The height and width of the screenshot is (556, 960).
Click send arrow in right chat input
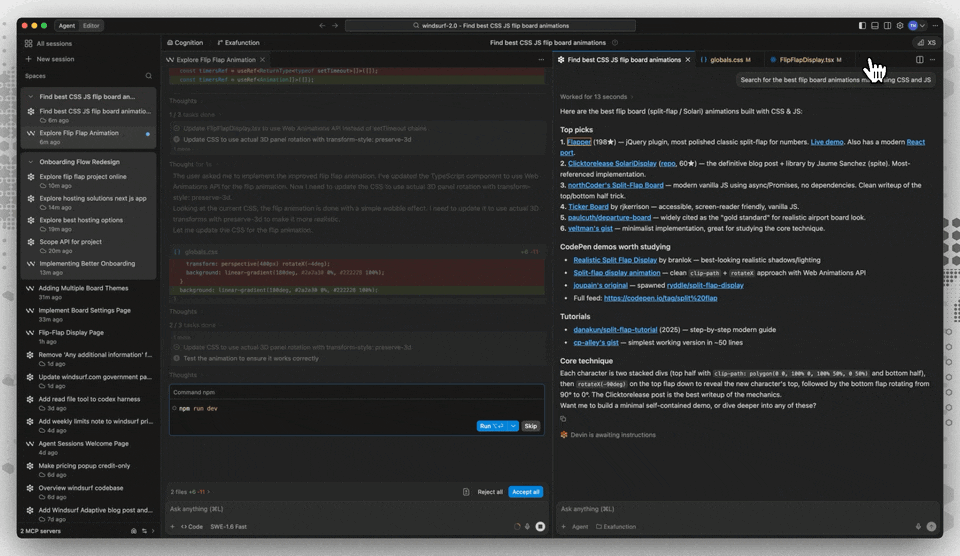tap(931, 527)
